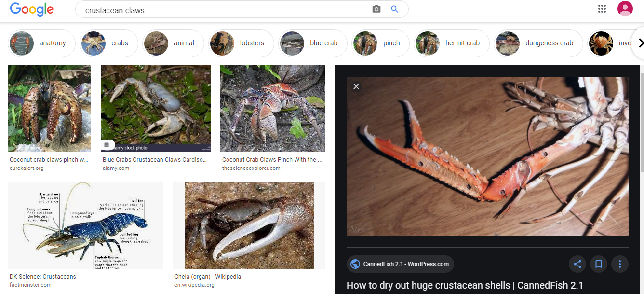Click the vertical page scrollbar

click(x=642, y=121)
